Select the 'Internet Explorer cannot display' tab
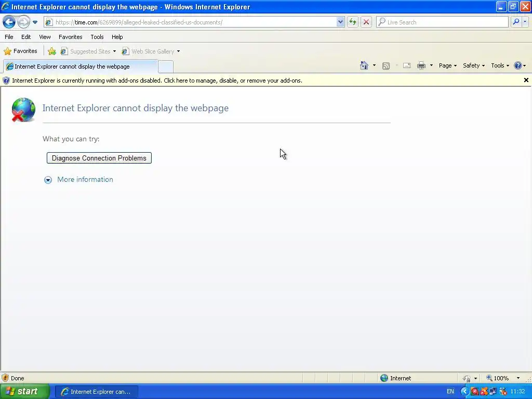The width and height of the screenshot is (532, 399). coord(81,66)
